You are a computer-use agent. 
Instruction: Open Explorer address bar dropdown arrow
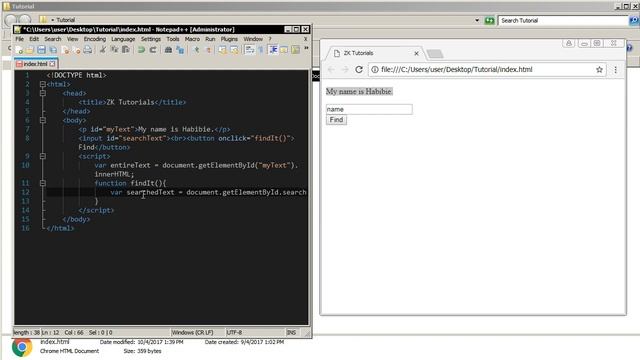coord(477,20)
